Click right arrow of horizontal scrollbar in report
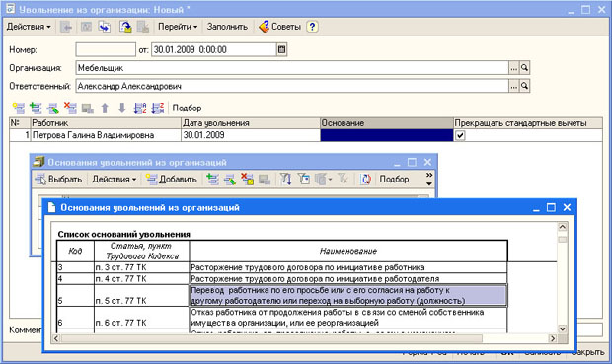Screen dimensions: 612x364 coord(553,338)
